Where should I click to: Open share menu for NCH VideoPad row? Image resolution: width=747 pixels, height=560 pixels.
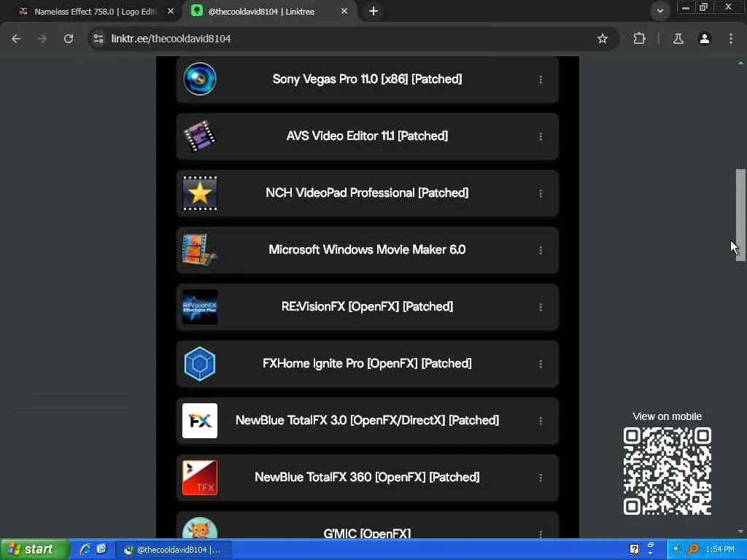coord(541,193)
